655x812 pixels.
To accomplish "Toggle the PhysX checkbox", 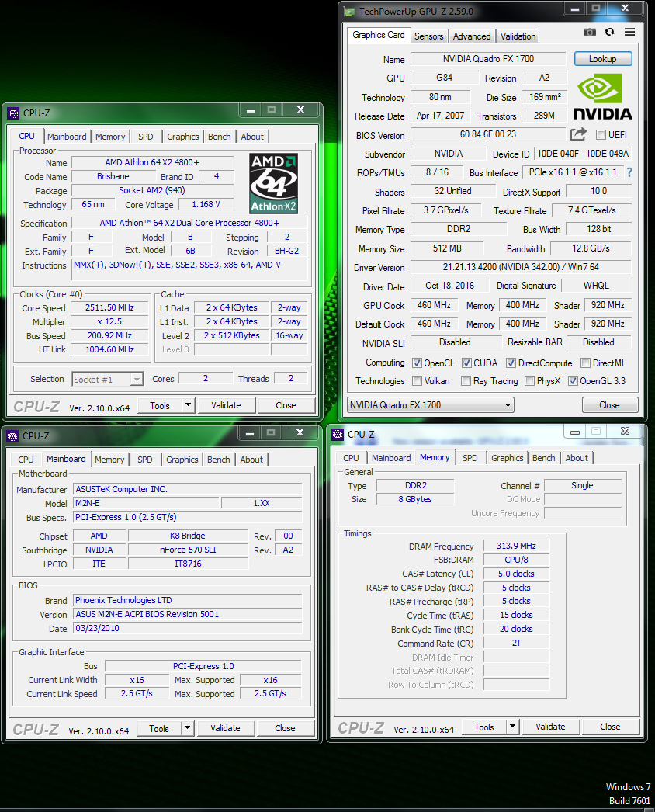I will coord(530,381).
